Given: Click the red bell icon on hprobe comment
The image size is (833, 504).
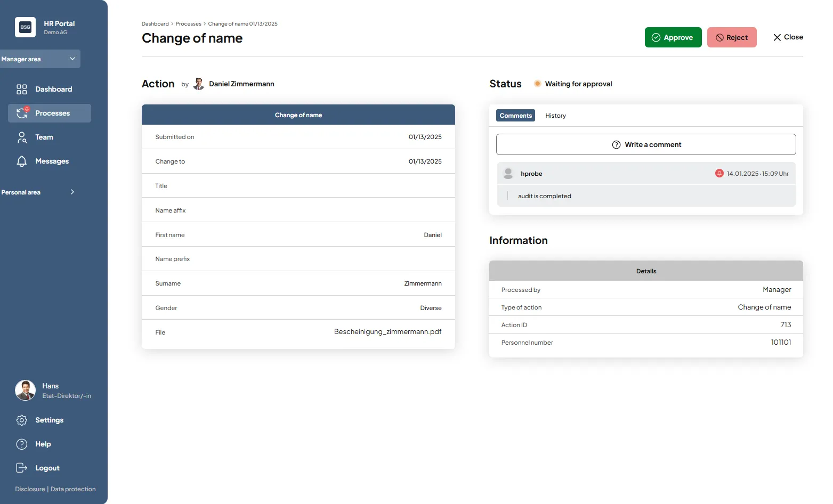Looking at the screenshot, I should pos(719,174).
